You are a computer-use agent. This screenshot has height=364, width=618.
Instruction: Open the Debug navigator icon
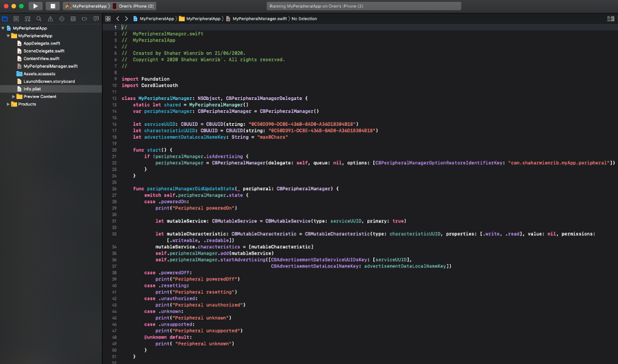click(x=73, y=18)
